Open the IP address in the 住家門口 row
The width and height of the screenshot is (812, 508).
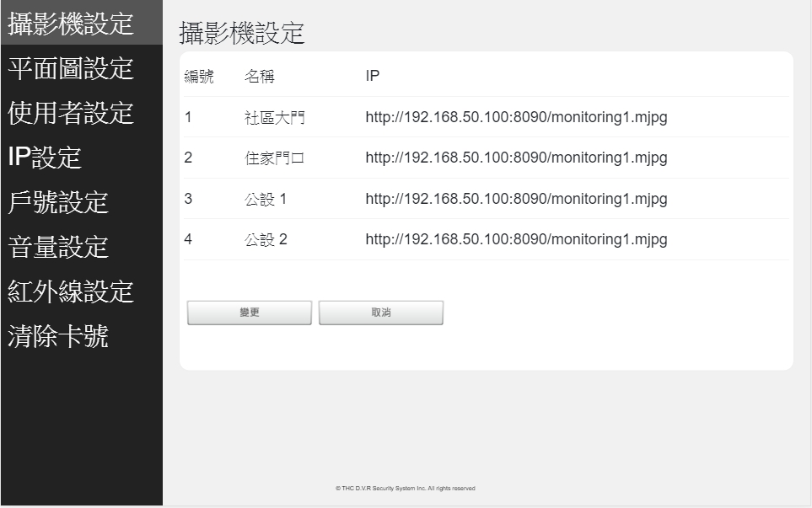pos(516,158)
